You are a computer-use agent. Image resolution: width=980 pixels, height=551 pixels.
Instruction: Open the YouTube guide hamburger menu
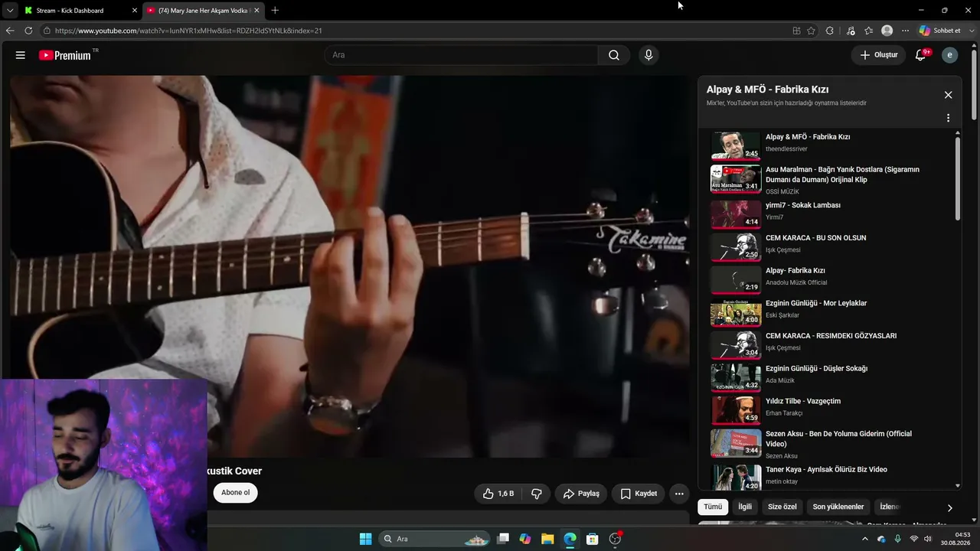[x=21, y=55]
